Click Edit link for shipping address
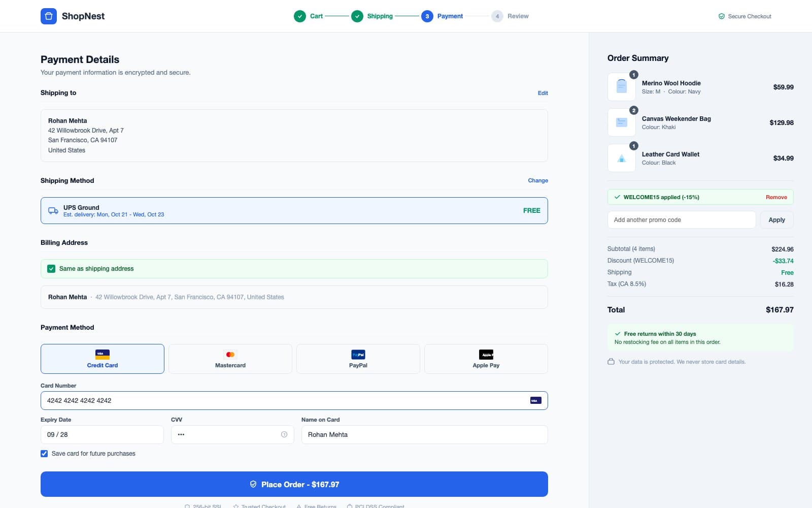The image size is (812, 508). pos(543,93)
